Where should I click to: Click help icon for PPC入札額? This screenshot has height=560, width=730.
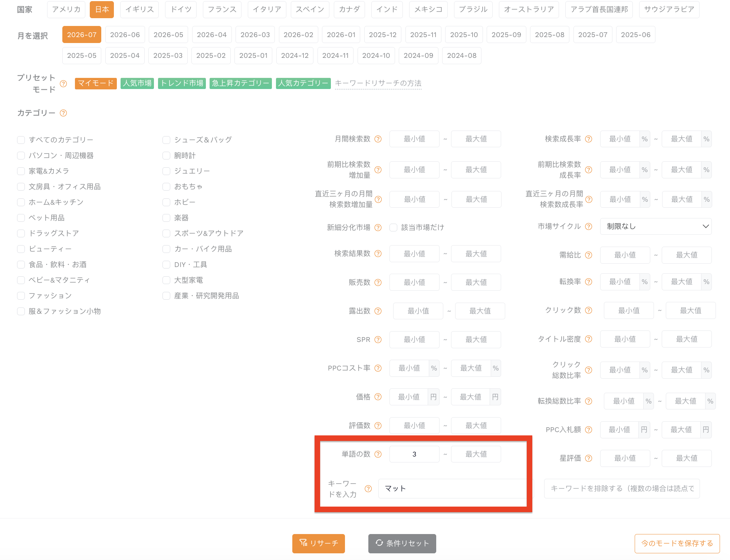[x=589, y=430]
